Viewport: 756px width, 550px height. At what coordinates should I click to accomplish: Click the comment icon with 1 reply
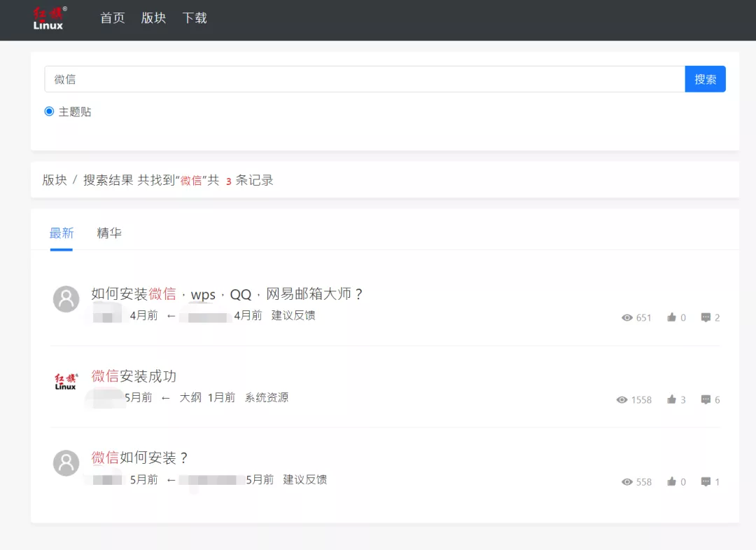pyautogui.click(x=706, y=481)
